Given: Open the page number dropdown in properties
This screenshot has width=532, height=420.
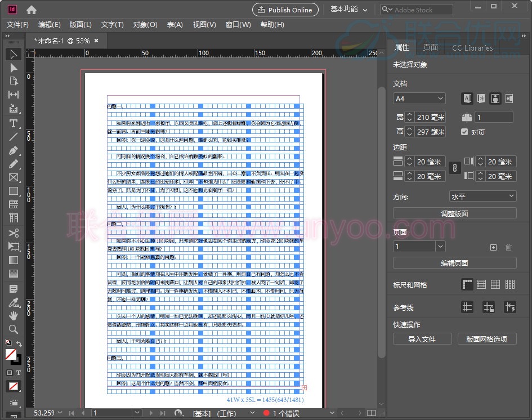Looking at the screenshot, I should (440, 246).
